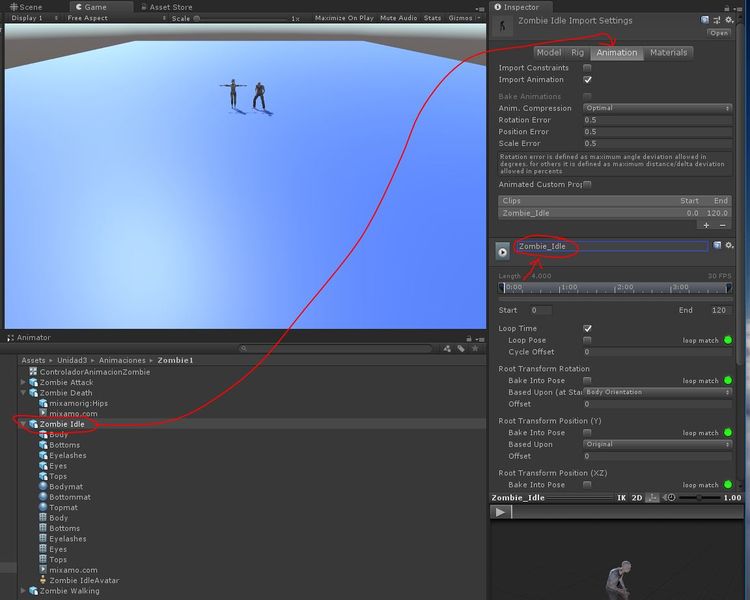
Task: Enable Import Constraints checkbox
Action: [x=587, y=67]
